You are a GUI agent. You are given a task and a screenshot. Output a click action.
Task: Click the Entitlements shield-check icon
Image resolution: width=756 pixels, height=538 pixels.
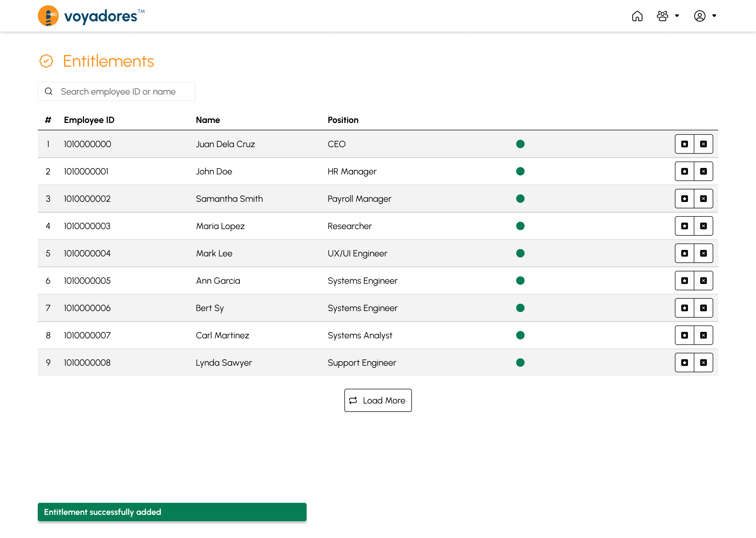[46, 61]
